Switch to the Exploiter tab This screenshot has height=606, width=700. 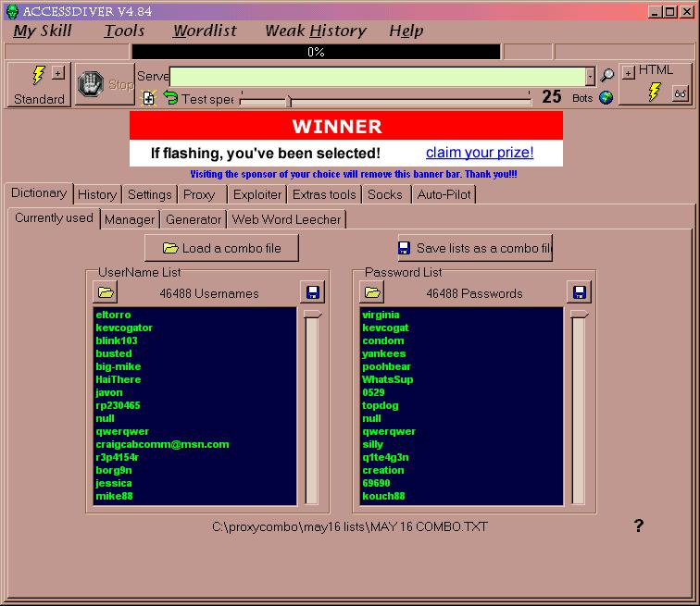pos(257,195)
